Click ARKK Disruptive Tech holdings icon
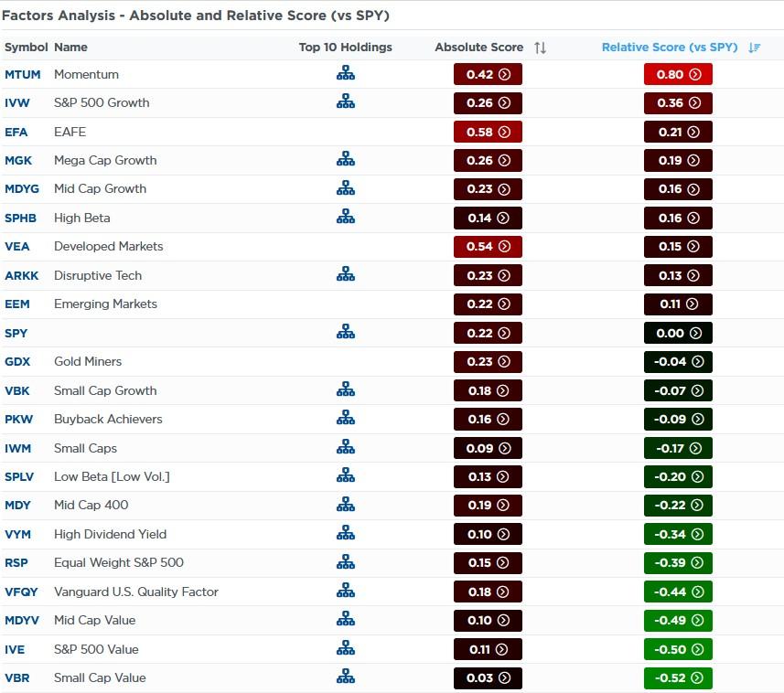784x693 pixels. tap(345, 274)
